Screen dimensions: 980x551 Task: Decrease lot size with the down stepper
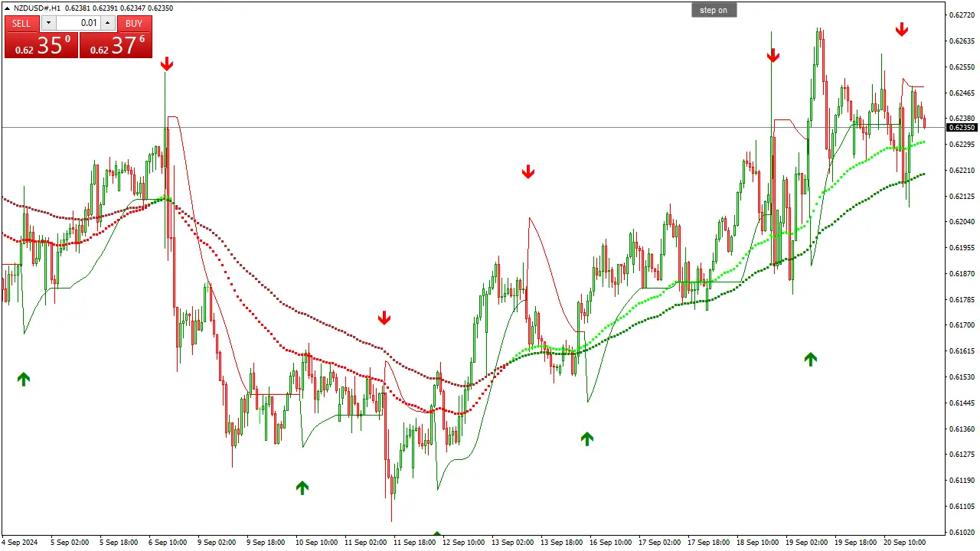coord(48,23)
